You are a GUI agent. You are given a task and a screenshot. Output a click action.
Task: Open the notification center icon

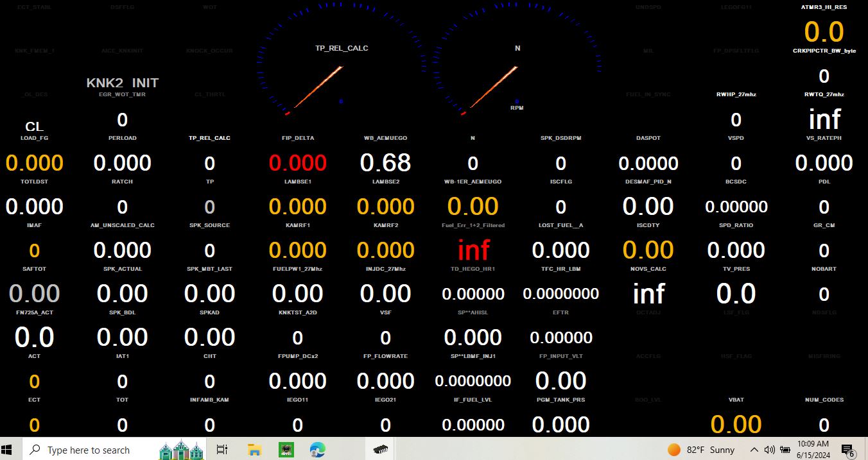click(847, 450)
